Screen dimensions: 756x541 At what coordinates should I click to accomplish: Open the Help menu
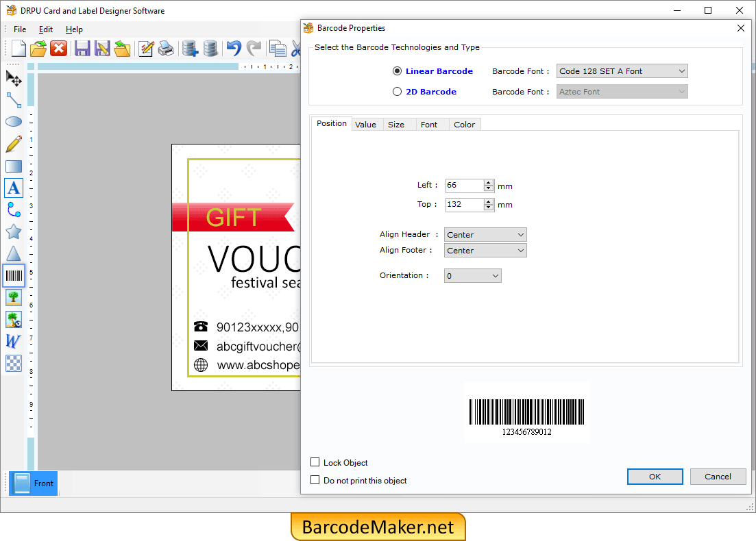[x=74, y=29]
